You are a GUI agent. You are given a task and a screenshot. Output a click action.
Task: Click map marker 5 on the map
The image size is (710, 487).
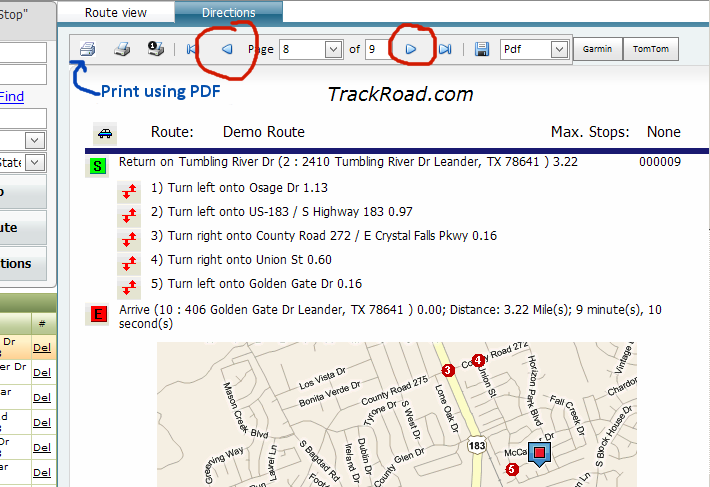(x=512, y=469)
